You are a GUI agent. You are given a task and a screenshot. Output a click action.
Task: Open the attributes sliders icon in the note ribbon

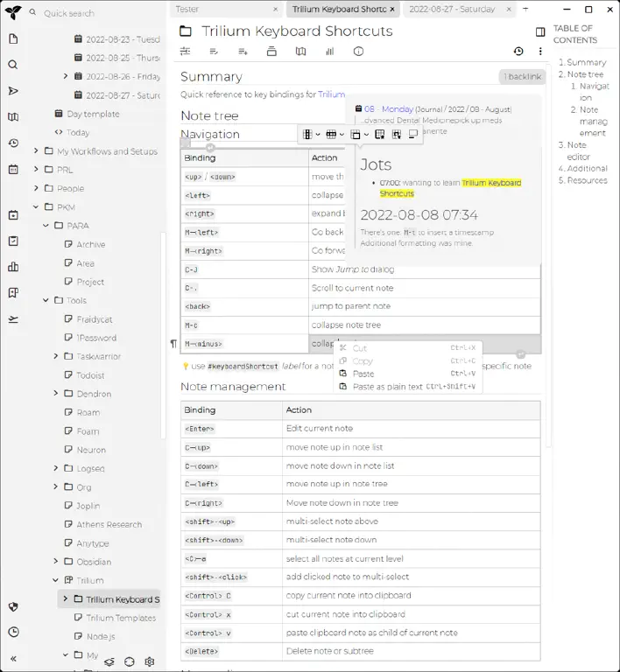click(186, 52)
